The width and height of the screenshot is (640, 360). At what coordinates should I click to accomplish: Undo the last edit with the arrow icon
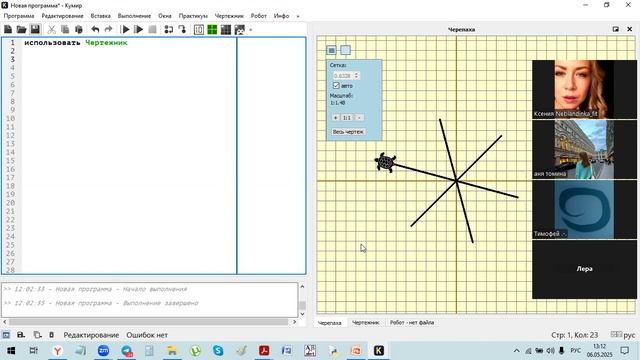pos(95,29)
